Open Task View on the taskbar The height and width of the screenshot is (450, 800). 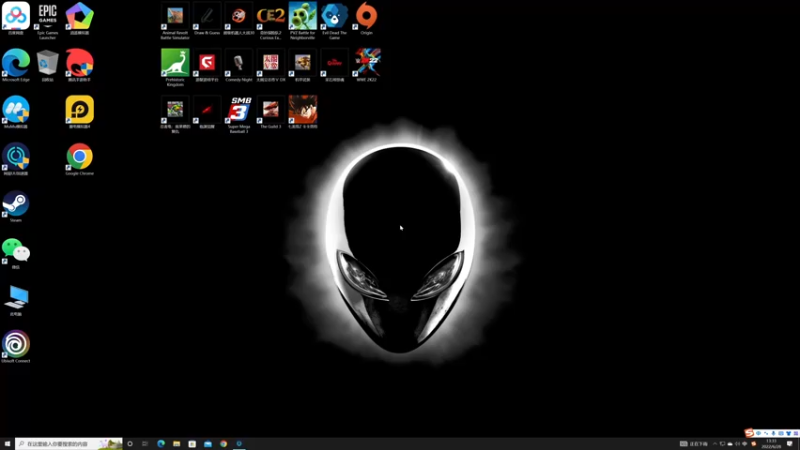coord(145,444)
